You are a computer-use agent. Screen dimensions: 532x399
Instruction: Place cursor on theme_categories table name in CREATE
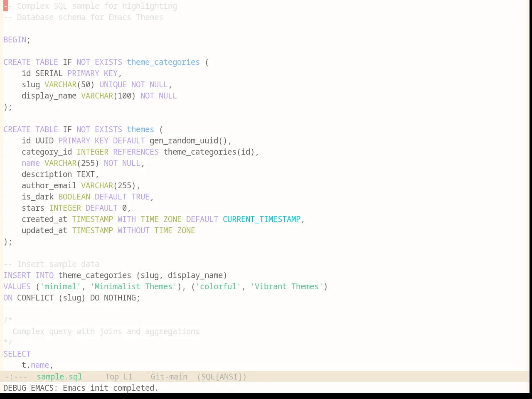[163, 62]
